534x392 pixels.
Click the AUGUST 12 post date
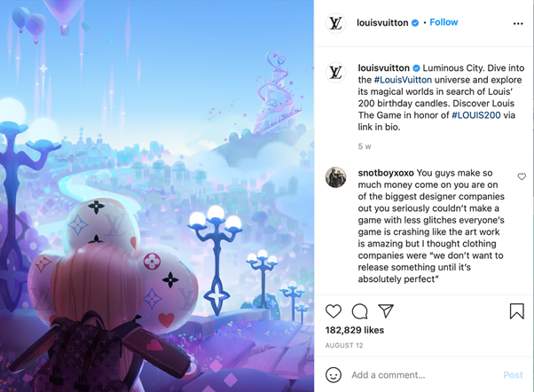coord(344,345)
